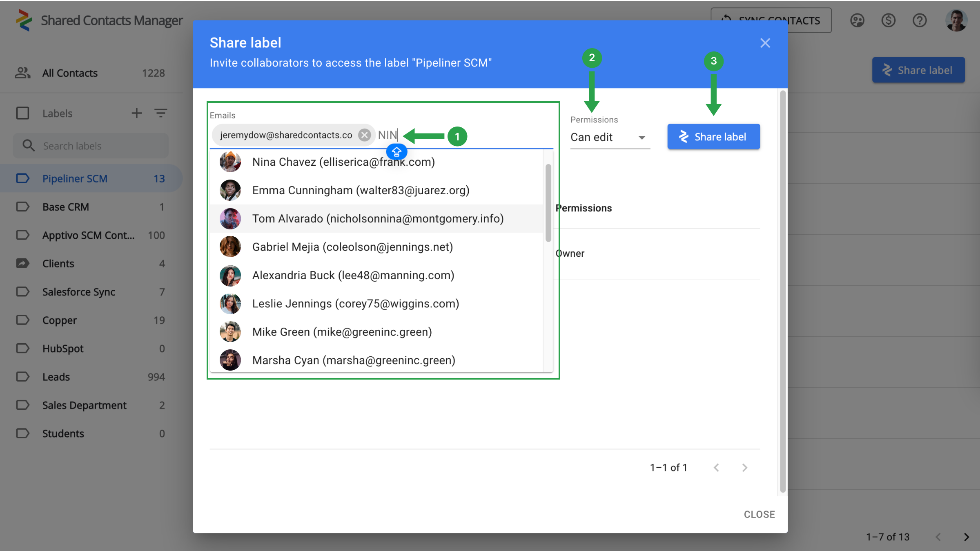Click the Pipeliner SCM label tag icon
This screenshot has height=551, width=980.
(x=23, y=178)
